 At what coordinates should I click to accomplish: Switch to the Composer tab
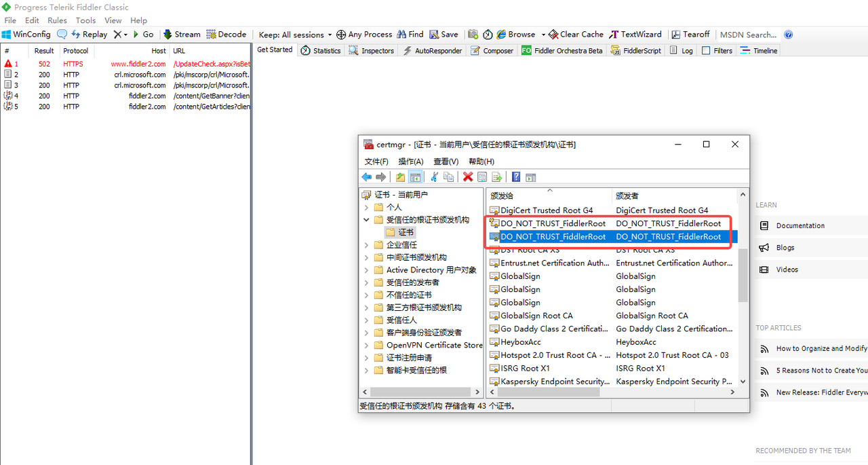coord(492,51)
